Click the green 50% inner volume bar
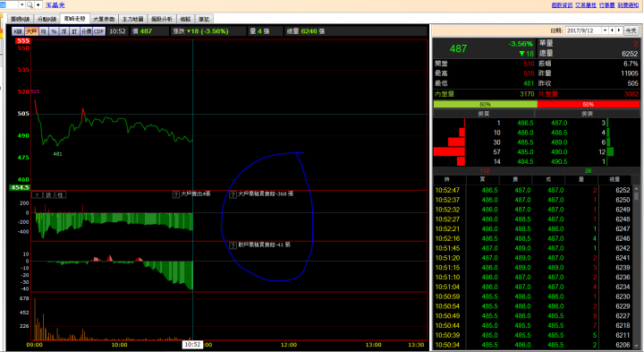Screen dimensions: 644x352 point(485,105)
